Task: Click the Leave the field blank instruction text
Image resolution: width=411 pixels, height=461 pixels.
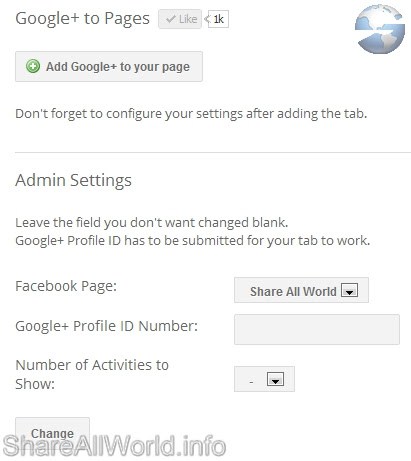Action: 152,222
